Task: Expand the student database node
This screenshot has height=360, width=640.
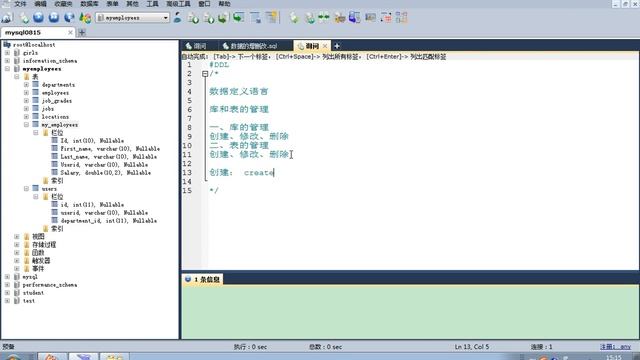Action: point(7,293)
